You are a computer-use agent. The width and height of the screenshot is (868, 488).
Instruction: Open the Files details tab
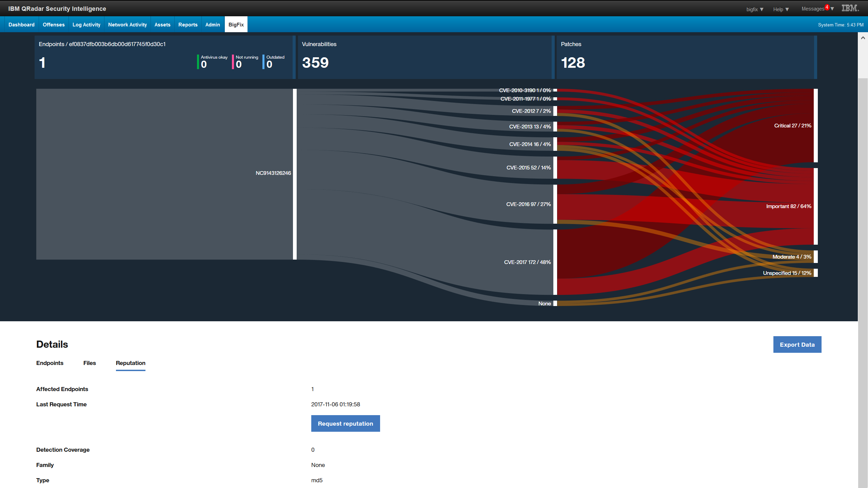click(89, 363)
